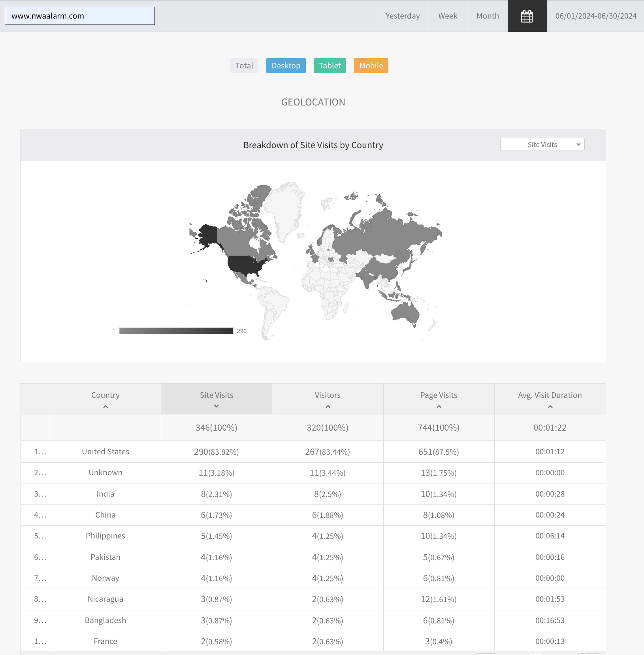644x655 pixels.
Task: Click total page visits 744(100%)
Action: click(439, 428)
